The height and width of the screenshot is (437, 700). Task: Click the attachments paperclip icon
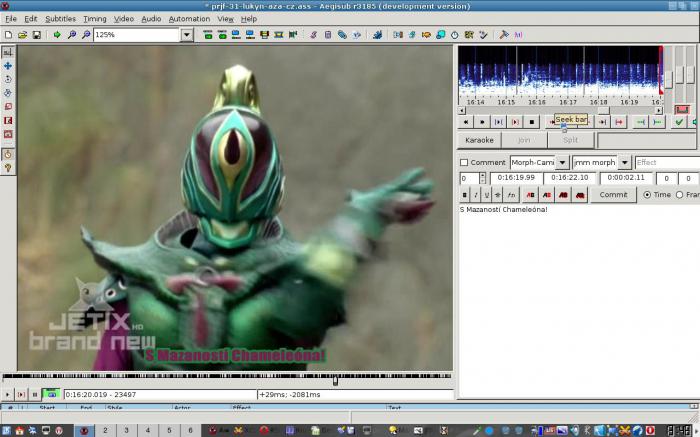(342, 34)
